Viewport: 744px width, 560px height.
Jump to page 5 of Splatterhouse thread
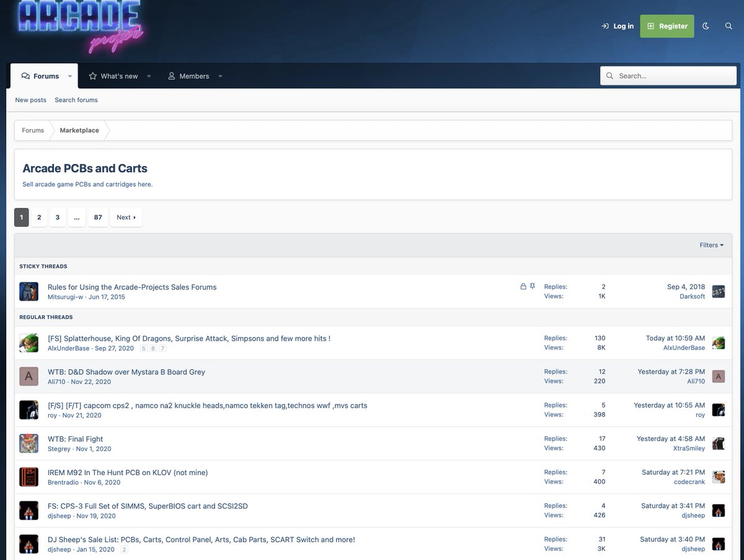[x=144, y=349]
